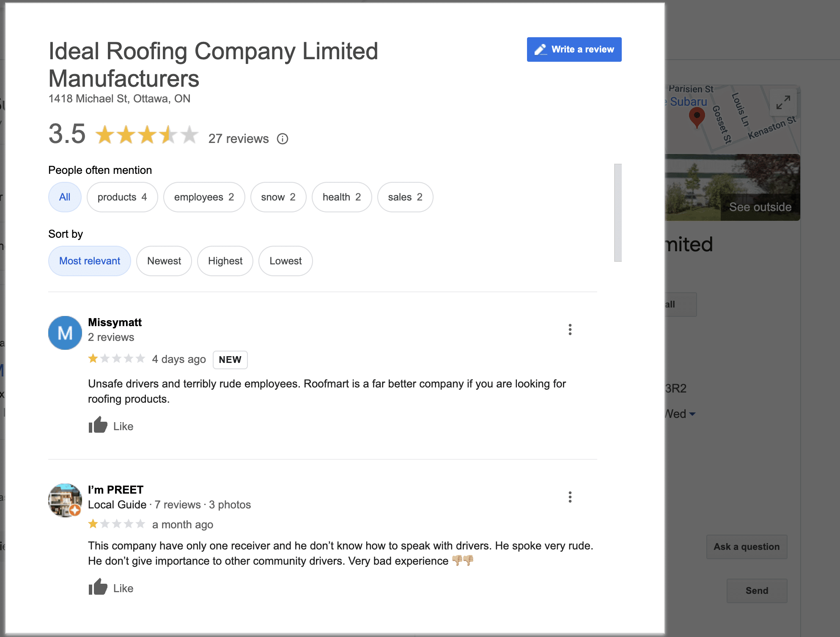Image resolution: width=840 pixels, height=637 pixels.
Task: Toggle the products 4 mention filter
Action: point(122,197)
